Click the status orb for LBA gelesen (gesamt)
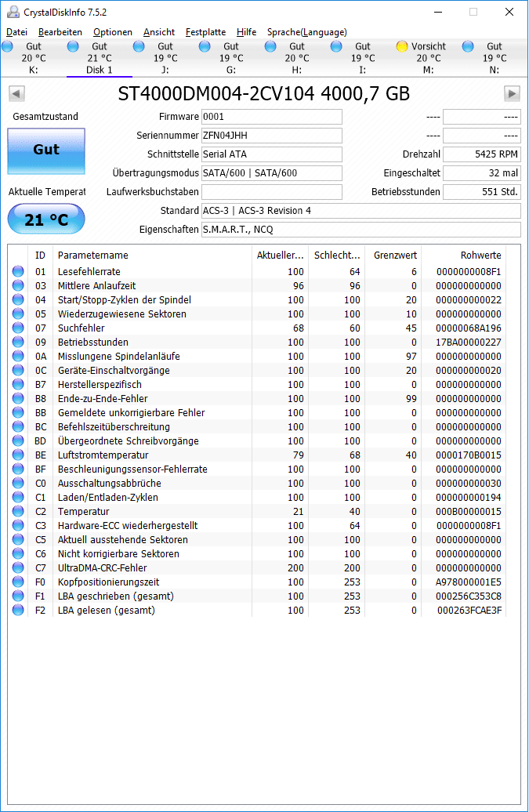Viewport: 529px width, 812px height. point(18,610)
